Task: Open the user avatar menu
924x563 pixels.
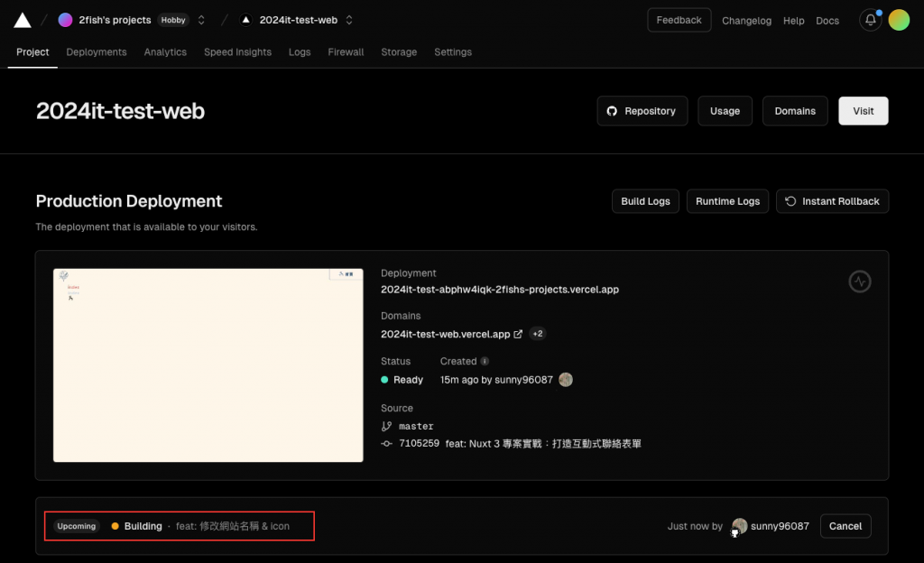Action: coord(899,20)
